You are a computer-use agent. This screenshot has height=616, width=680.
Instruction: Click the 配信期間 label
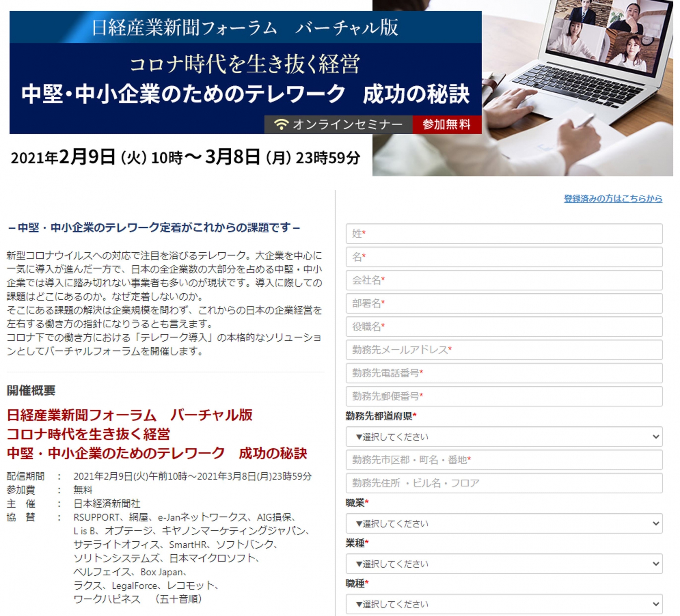click(26, 476)
